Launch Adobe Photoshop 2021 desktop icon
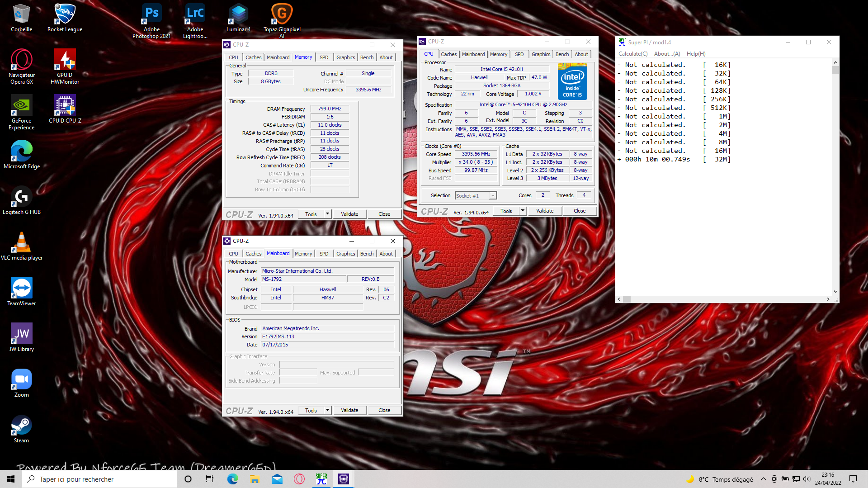This screenshot has height=488, width=868. pos(151,21)
